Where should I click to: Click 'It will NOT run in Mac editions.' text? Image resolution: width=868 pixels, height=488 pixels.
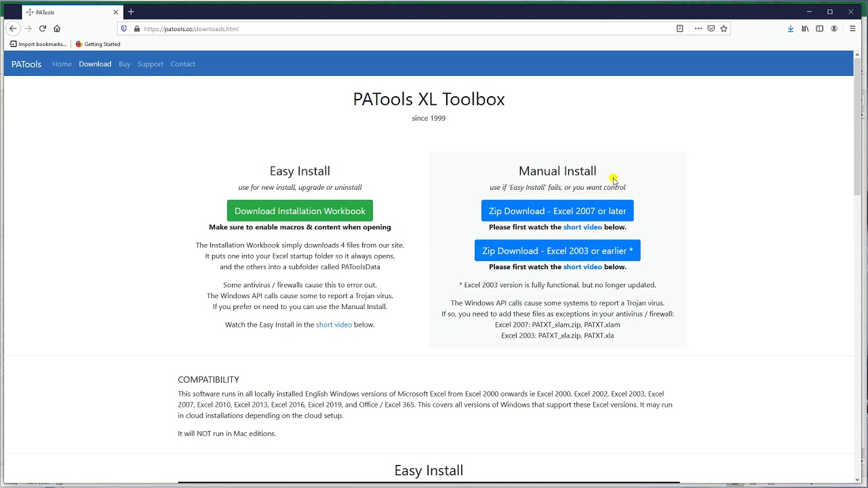[x=226, y=434]
